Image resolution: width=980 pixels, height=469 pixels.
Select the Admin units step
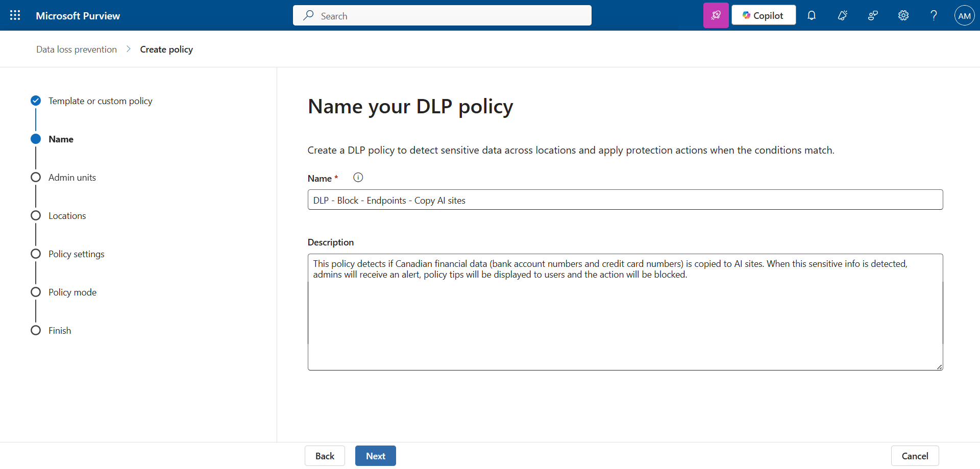click(72, 178)
